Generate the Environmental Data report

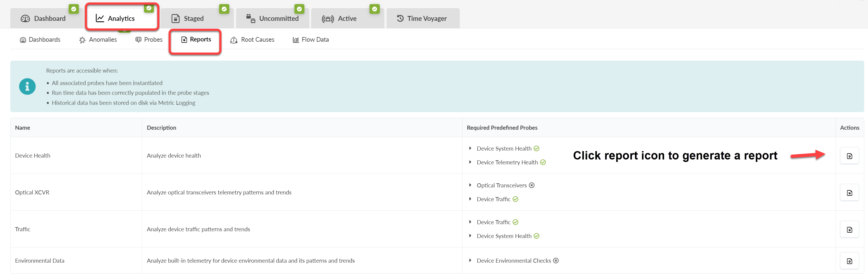pyautogui.click(x=849, y=261)
